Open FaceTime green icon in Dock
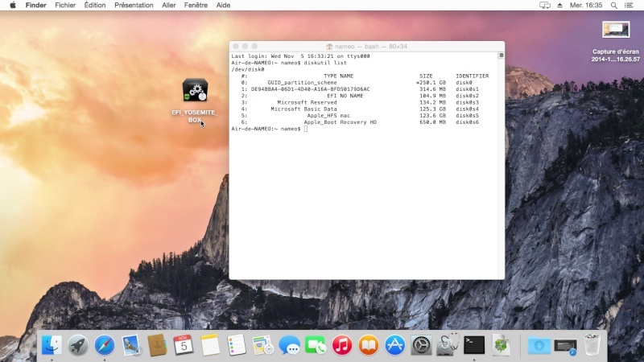 click(316, 345)
